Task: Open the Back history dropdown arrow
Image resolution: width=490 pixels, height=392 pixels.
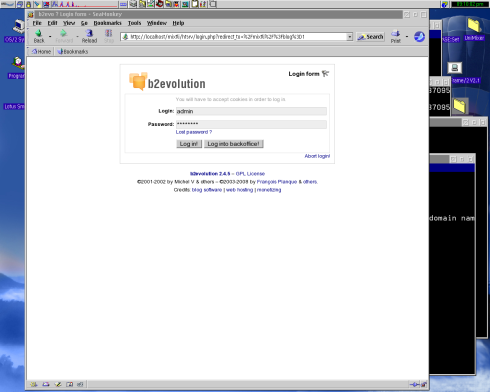Action: point(50,36)
